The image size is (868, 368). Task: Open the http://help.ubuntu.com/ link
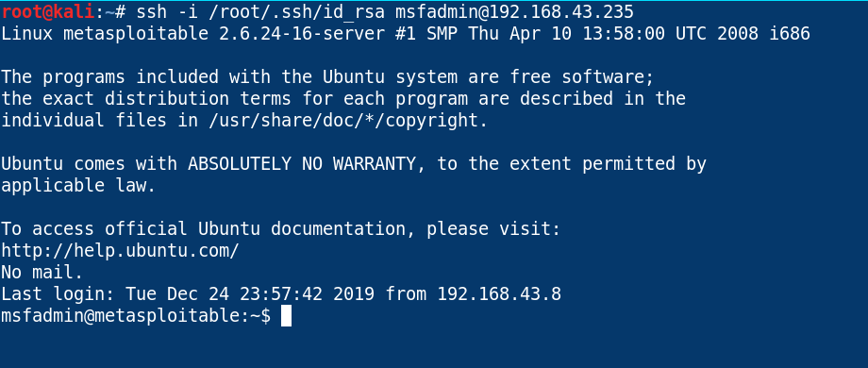[120, 251]
